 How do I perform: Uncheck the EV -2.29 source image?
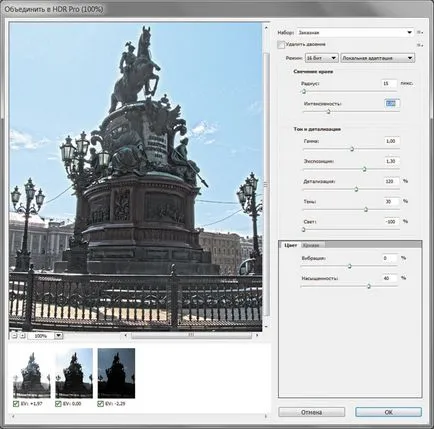click(101, 404)
